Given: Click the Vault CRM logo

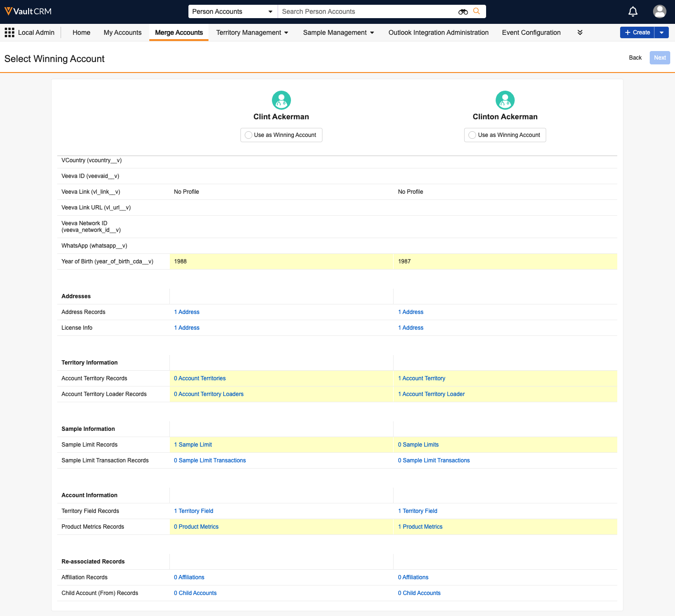Looking at the screenshot, I should click(28, 11).
